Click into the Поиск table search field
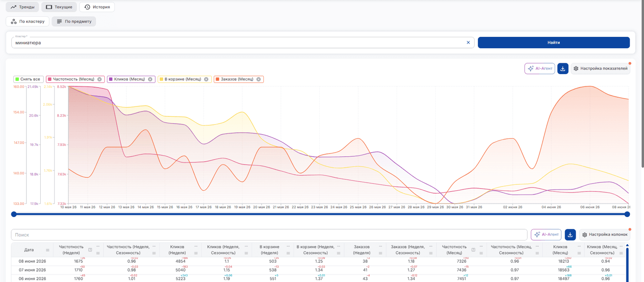The width and height of the screenshot is (644, 282). 269,235
